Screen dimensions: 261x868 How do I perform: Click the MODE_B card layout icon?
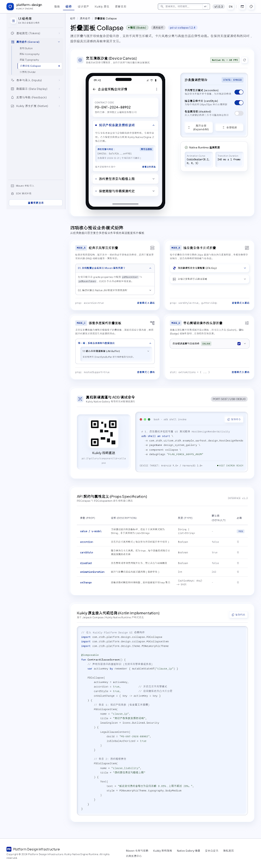(x=247, y=248)
